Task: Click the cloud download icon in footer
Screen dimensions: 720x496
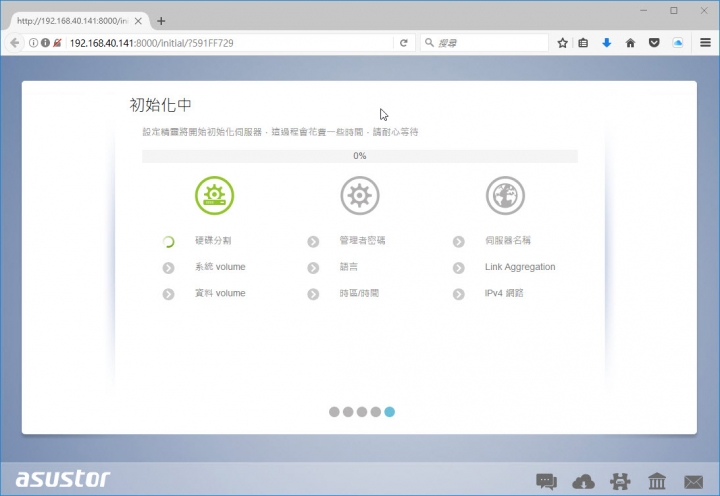Action: pos(583,482)
